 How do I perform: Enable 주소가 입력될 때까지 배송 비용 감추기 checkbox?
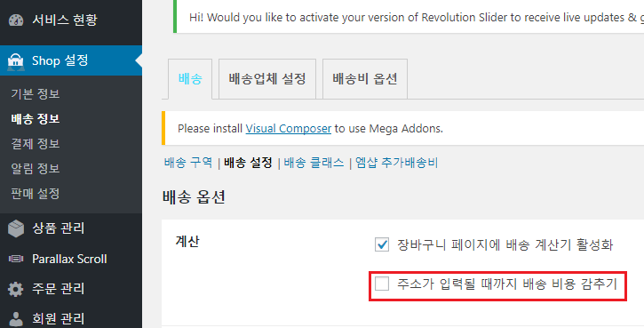coord(382,284)
